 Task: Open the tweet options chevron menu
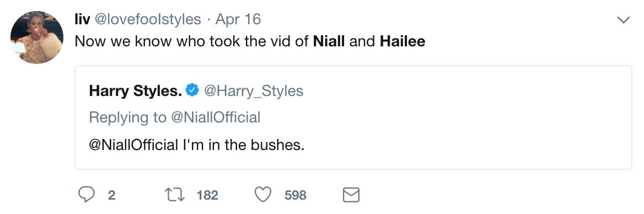(x=624, y=20)
